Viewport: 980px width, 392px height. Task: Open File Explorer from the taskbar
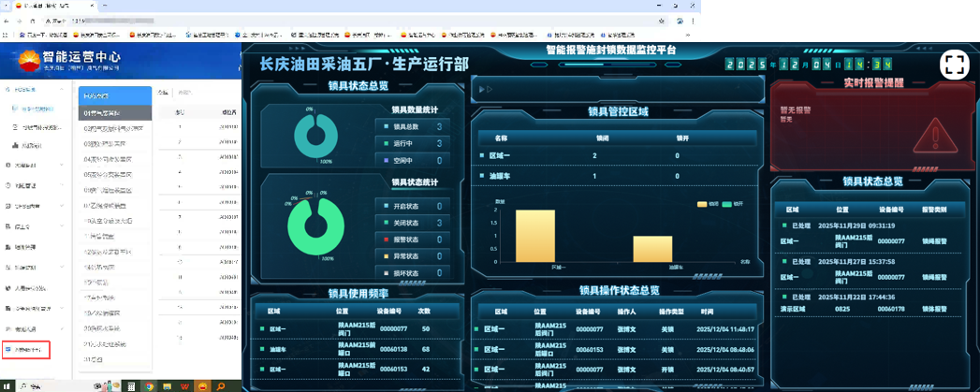click(x=167, y=386)
